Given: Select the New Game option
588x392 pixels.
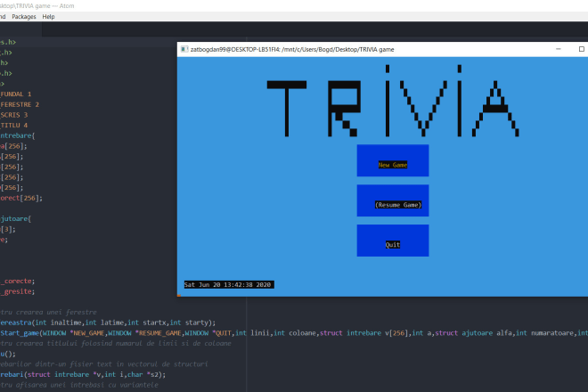Looking at the screenshot, I should pos(393,165).
